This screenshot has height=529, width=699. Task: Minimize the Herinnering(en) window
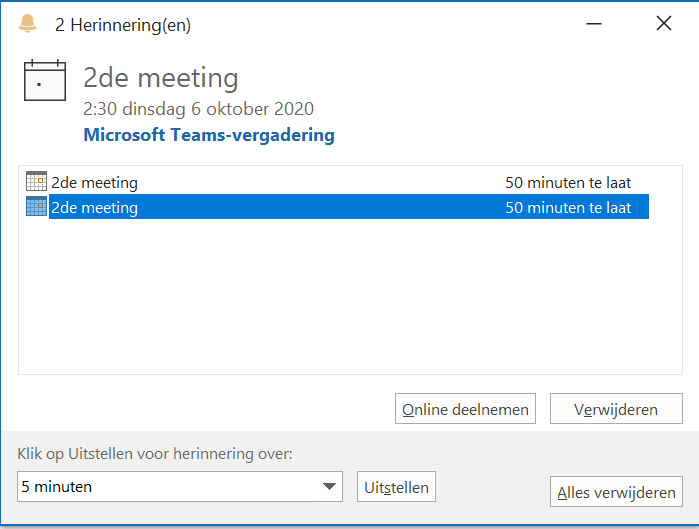click(593, 24)
